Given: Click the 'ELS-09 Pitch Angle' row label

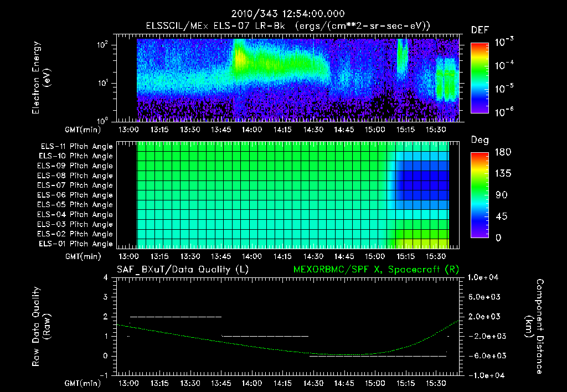Looking at the screenshot, I should click(75, 166).
